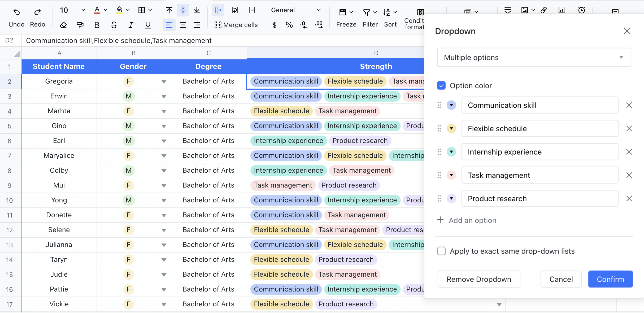The width and height of the screenshot is (644, 313).
Task: Grab the drag handle of Task management option
Action: click(439, 175)
